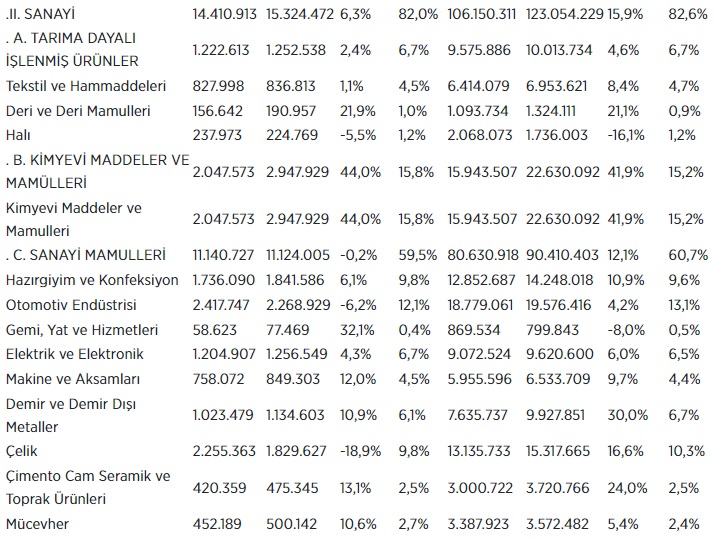Click the 'Tekstil ve Hammaddeleri' row label
This screenshot has width=717, height=539.
(x=85, y=85)
